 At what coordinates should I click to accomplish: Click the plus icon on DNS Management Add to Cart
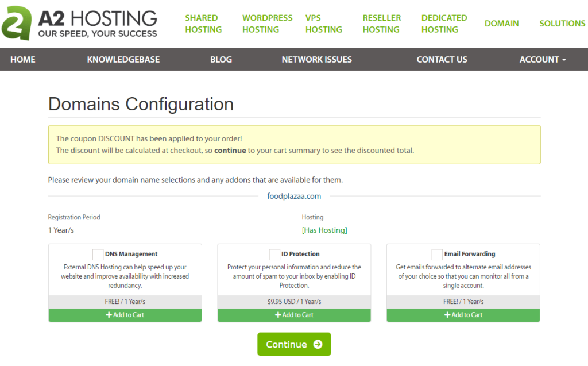click(109, 315)
